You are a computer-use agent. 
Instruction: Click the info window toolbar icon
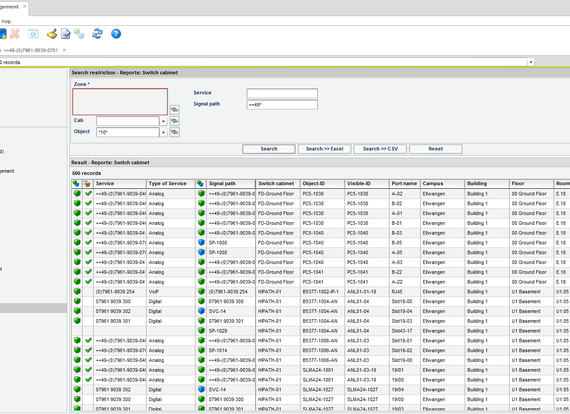pos(33,34)
